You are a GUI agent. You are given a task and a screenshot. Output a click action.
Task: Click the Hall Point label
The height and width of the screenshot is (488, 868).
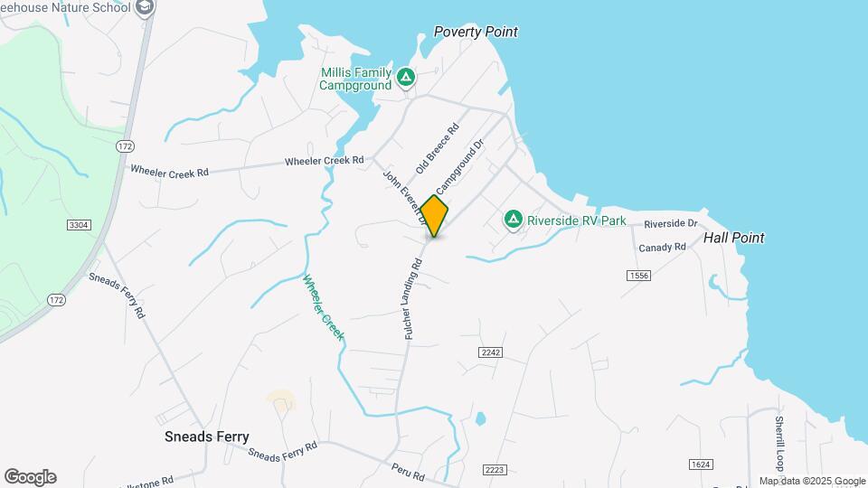733,238
